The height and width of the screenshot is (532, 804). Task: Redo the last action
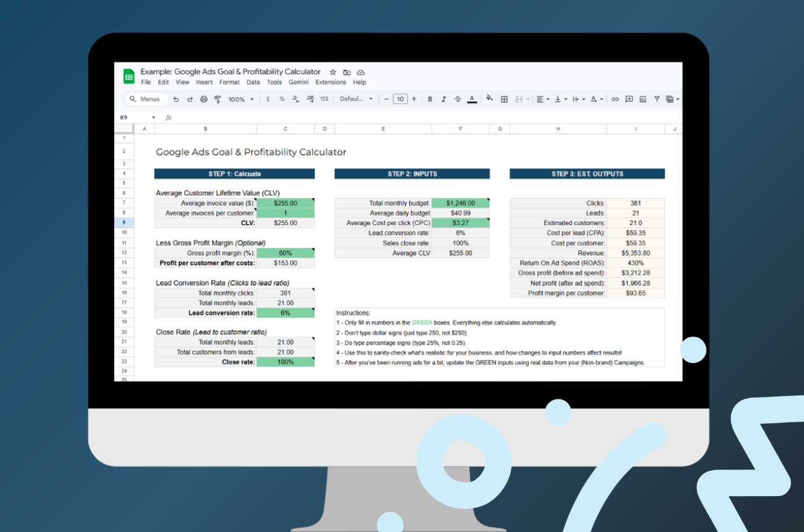(190, 99)
